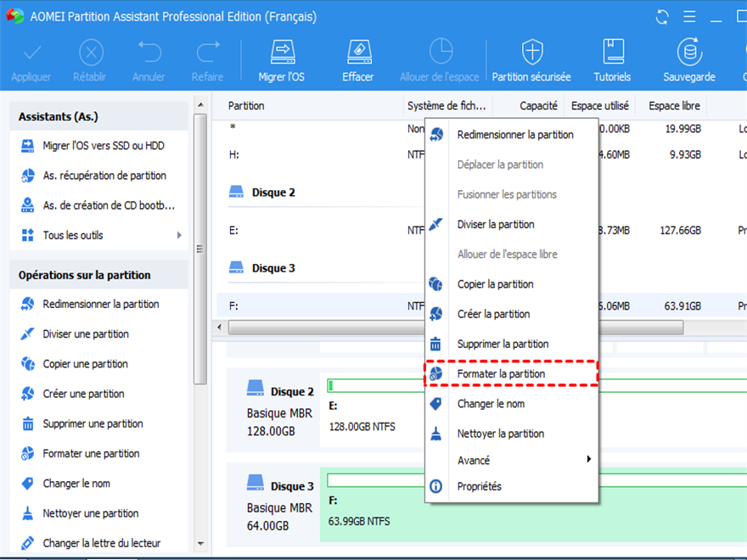Click Déplacer la partition in context menu
This screenshot has height=560, width=747.
pyautogui.click(x=512, y=165)
